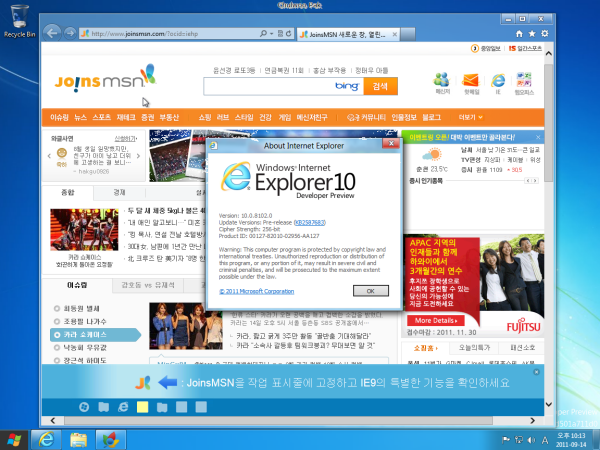
Task: Click page vertical scrollbar up arrow
Action: point(549,54)
